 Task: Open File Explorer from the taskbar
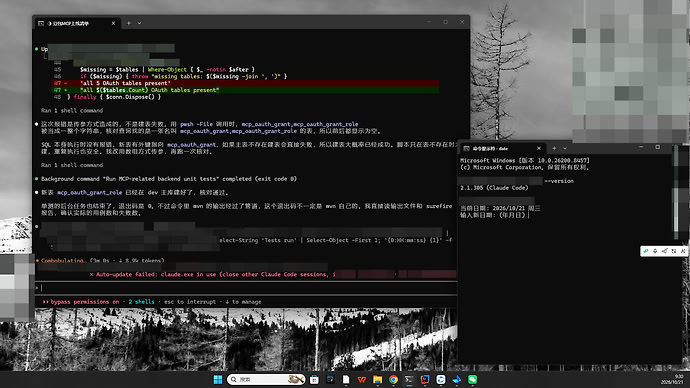click(x=378, y=379)
